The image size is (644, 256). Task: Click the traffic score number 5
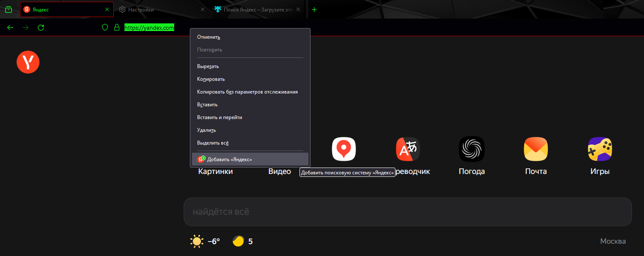tap(251, 242)
